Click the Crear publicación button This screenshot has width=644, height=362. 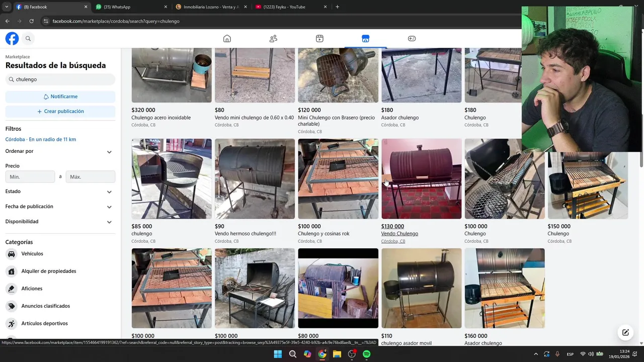(60, 111)
